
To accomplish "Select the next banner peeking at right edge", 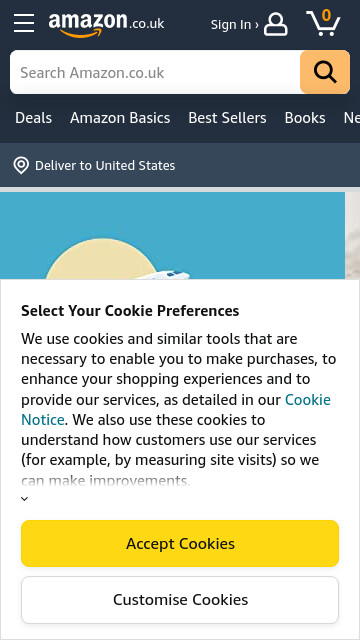I will tap(353, 236).
